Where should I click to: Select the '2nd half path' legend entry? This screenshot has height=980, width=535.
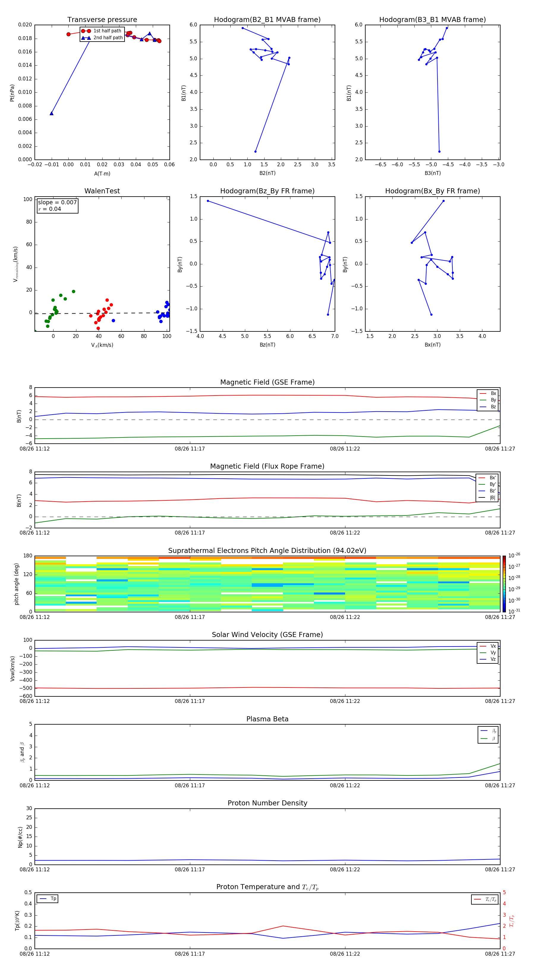tap(102, 38)
